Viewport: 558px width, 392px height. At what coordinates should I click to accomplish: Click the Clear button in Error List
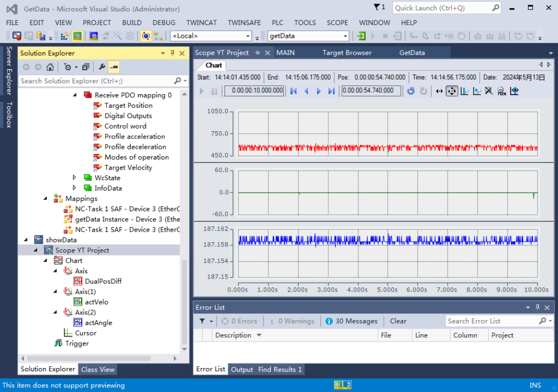tap(398, 321)
